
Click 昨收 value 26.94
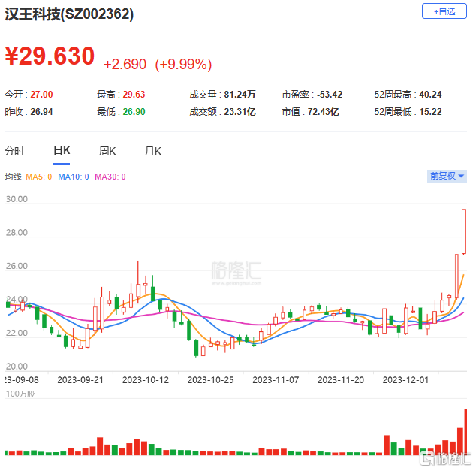pyautogui.click(x=41, y=112)
